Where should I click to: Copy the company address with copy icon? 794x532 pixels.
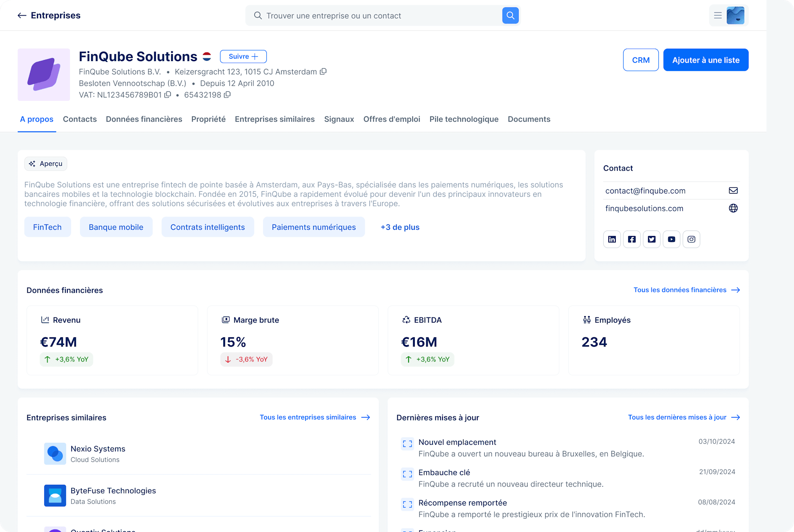pos(323,72)
